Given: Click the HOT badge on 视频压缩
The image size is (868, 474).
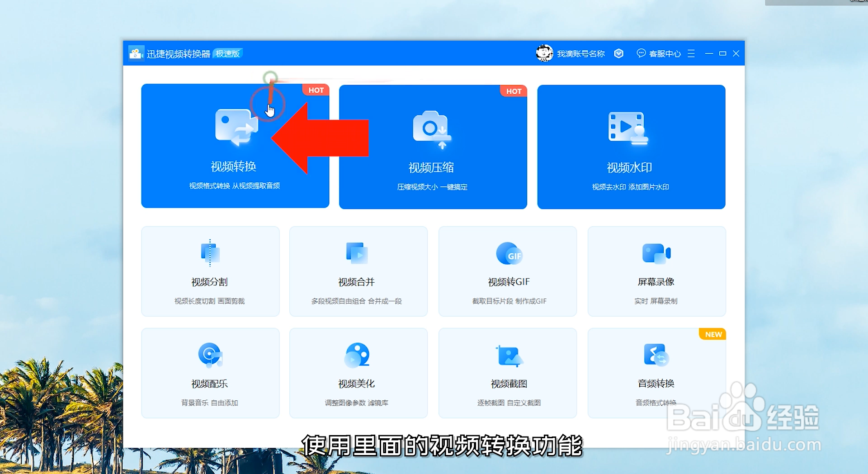Looking at the screenshot, I should (x=514, y=91).
